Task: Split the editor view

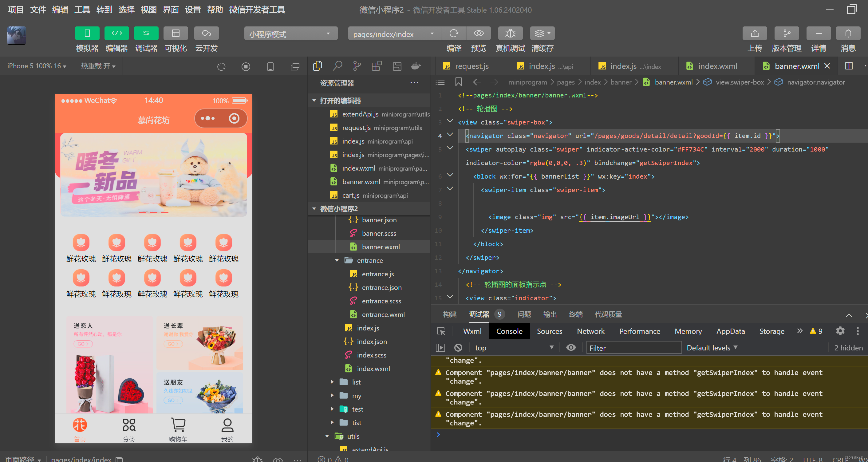Action: tap(848, 66)
